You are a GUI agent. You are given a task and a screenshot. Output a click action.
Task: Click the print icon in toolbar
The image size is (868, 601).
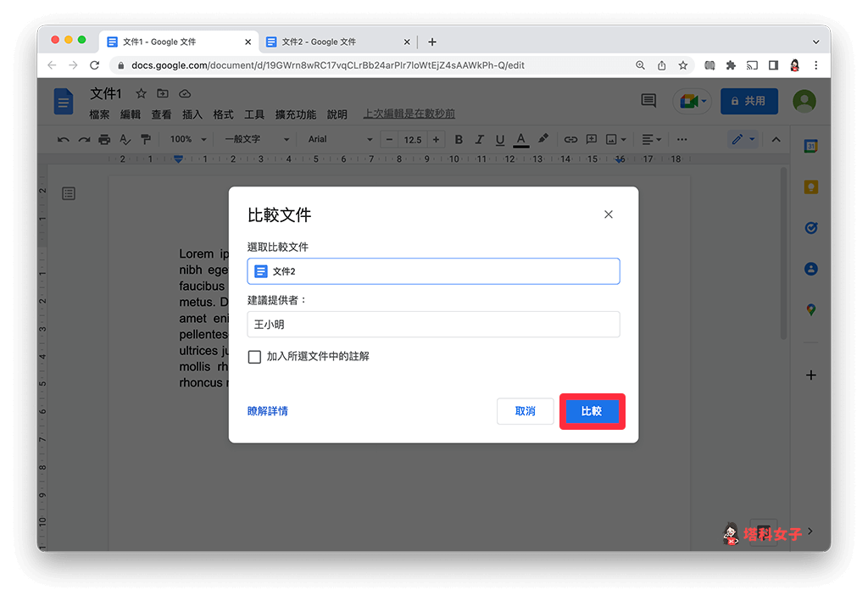pos(104,140)
